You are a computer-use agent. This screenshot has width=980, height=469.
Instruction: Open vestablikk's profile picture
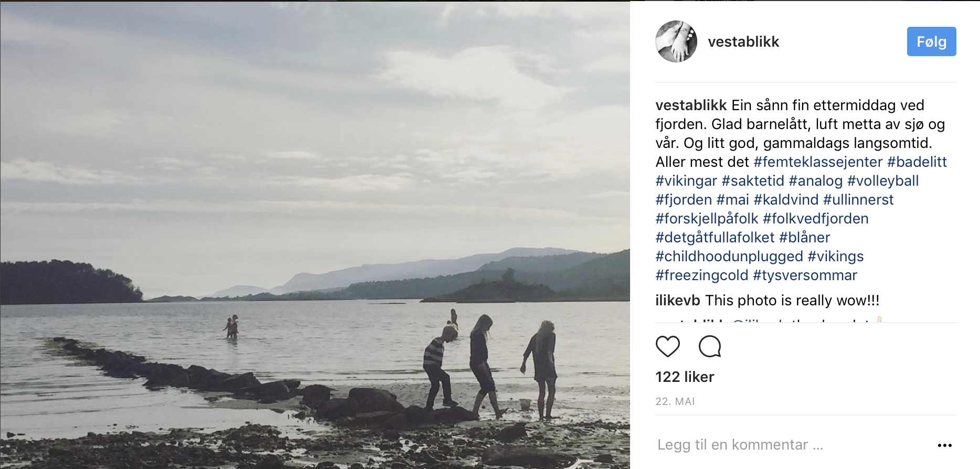pos(676,41)
